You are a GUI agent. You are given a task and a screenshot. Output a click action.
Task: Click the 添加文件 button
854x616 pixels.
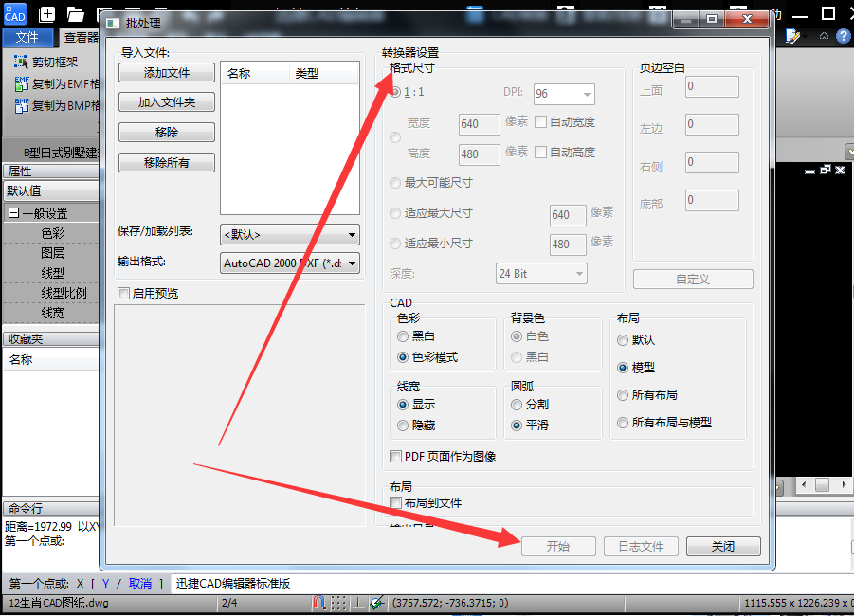(x=167, y=72)
